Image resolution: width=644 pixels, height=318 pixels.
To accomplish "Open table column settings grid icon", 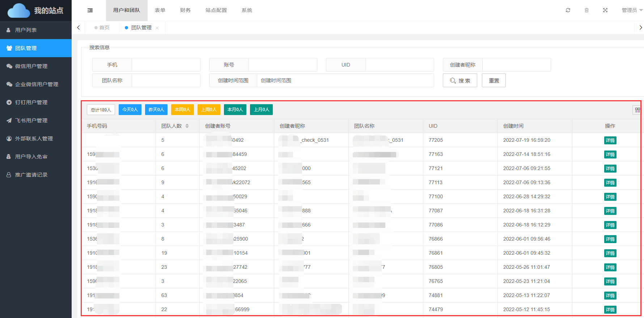I will point(637,110).
